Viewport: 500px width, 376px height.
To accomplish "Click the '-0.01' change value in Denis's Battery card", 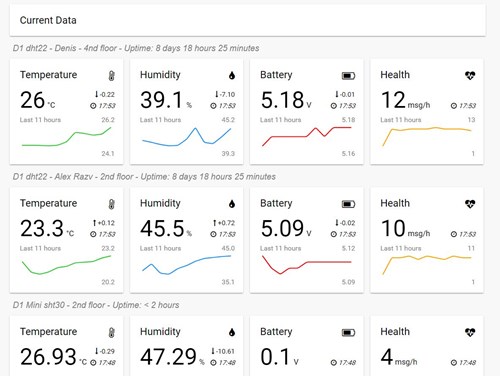I will point(347,94).
